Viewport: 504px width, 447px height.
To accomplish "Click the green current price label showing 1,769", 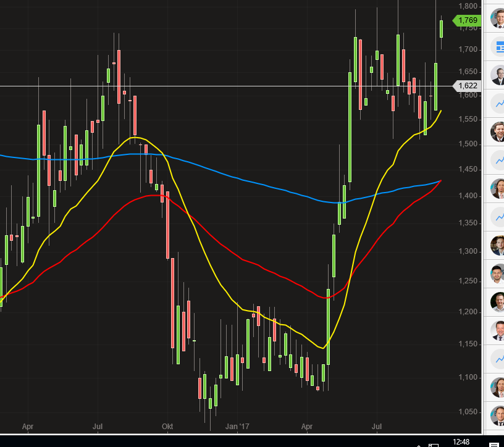I will 468,20.
